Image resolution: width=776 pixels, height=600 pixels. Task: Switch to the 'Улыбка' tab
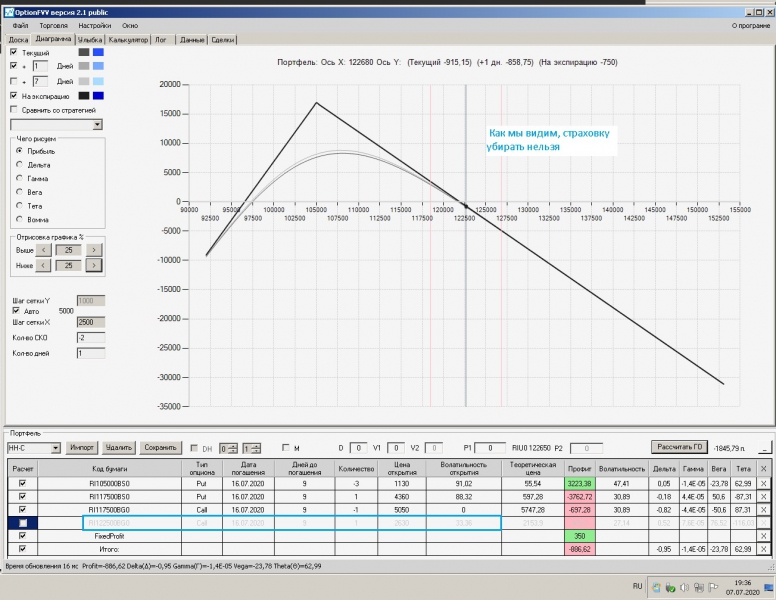[90, 40]
